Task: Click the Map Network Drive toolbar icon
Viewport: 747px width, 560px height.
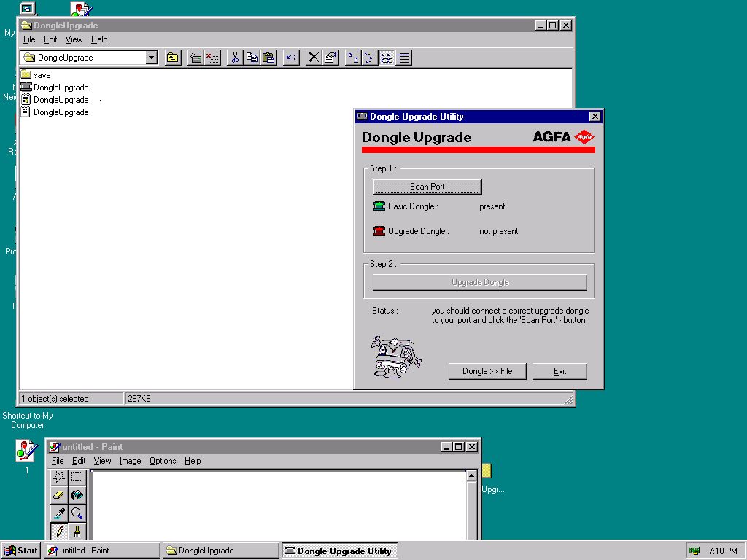Action: [196, 58]
